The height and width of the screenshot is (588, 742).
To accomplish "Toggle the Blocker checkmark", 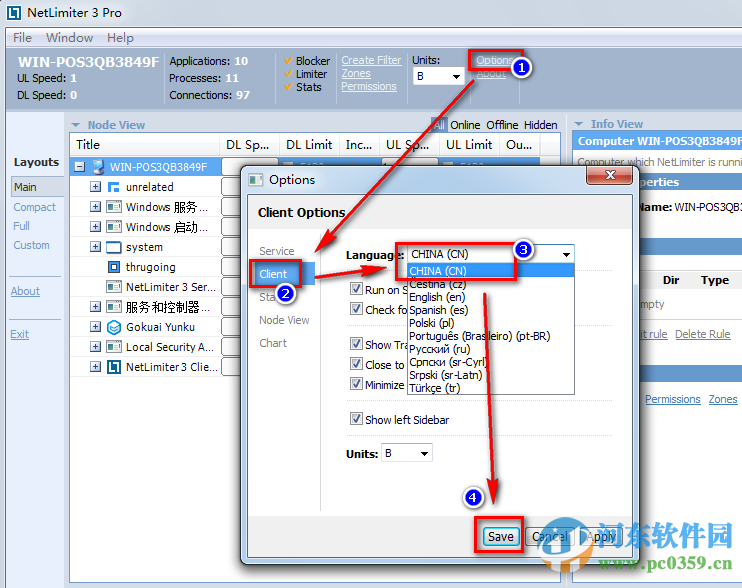I will coord(288,61).
